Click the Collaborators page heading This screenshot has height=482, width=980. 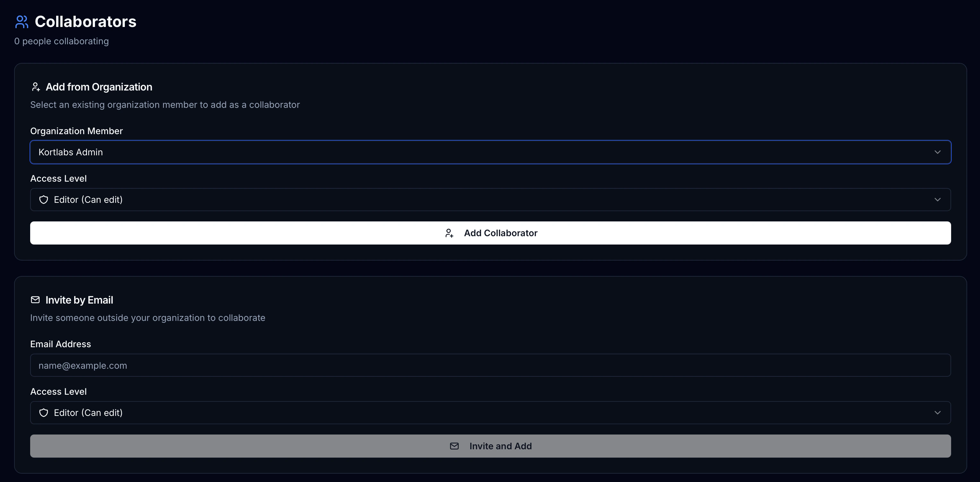86,22
